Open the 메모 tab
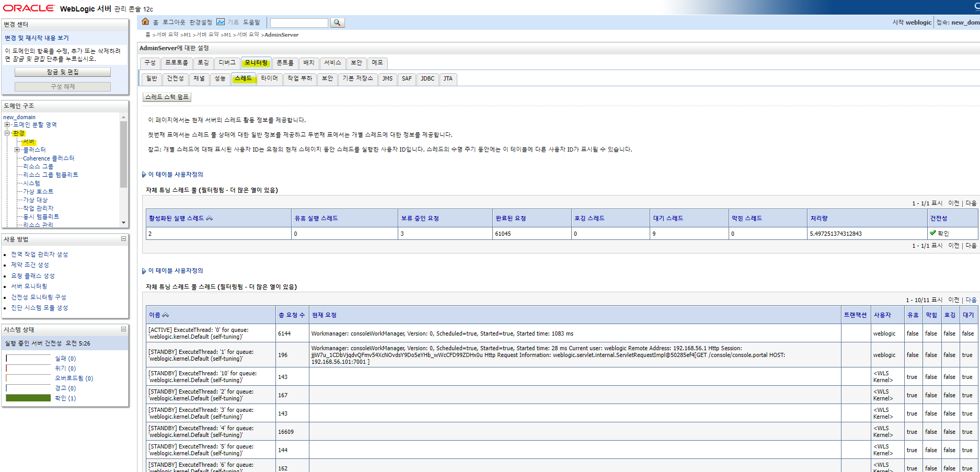 [377, 63]
